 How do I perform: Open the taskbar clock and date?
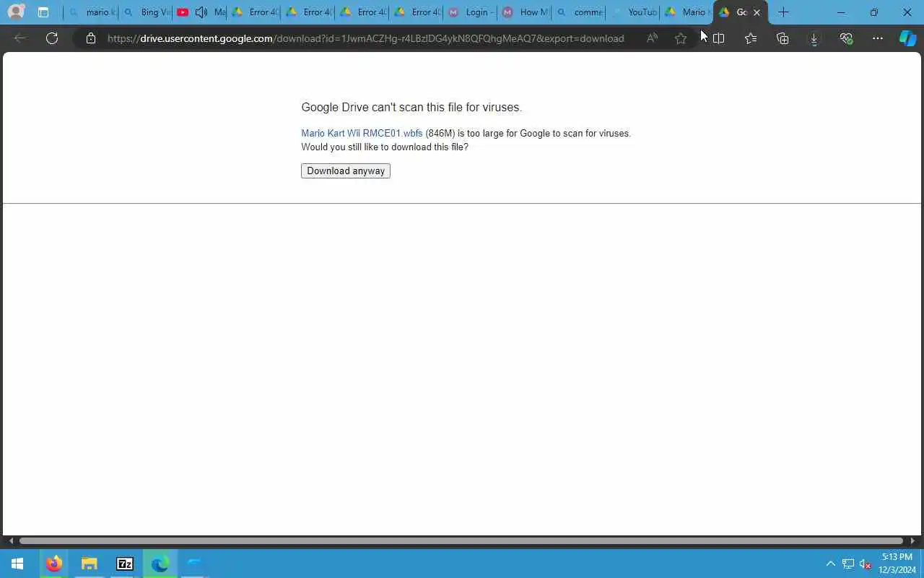[897, 564]
